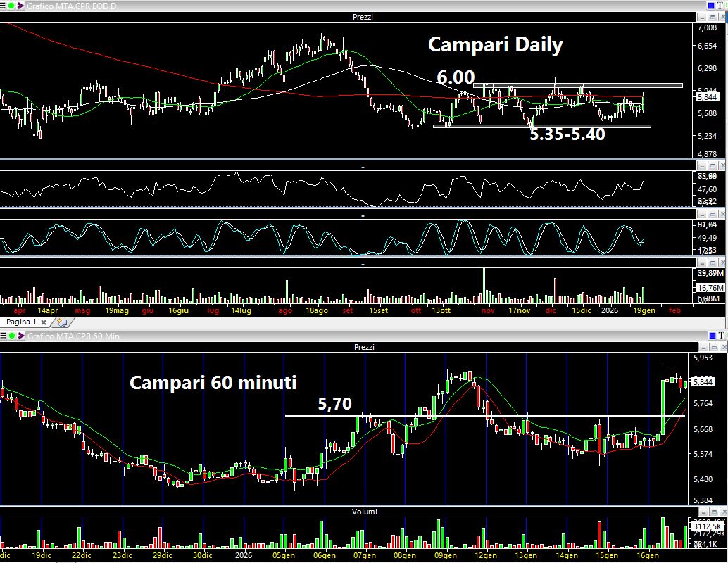Open the daily chart hamburger menu
728x563 pixels.
pos(4,6)
